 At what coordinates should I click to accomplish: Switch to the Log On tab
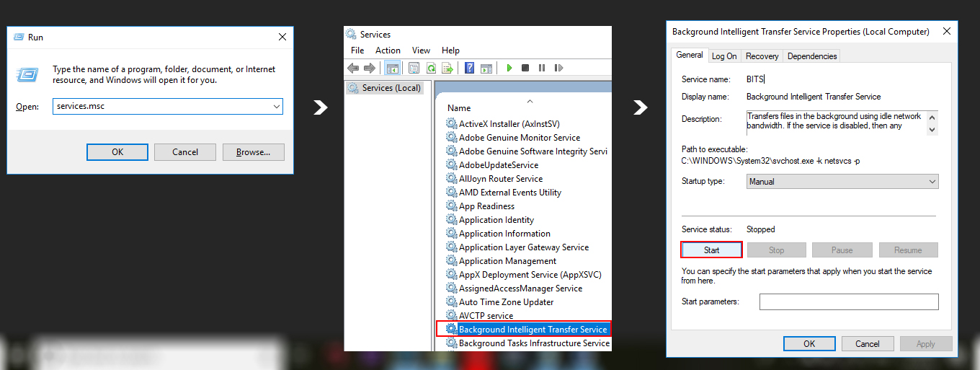(x=724, y=56)
